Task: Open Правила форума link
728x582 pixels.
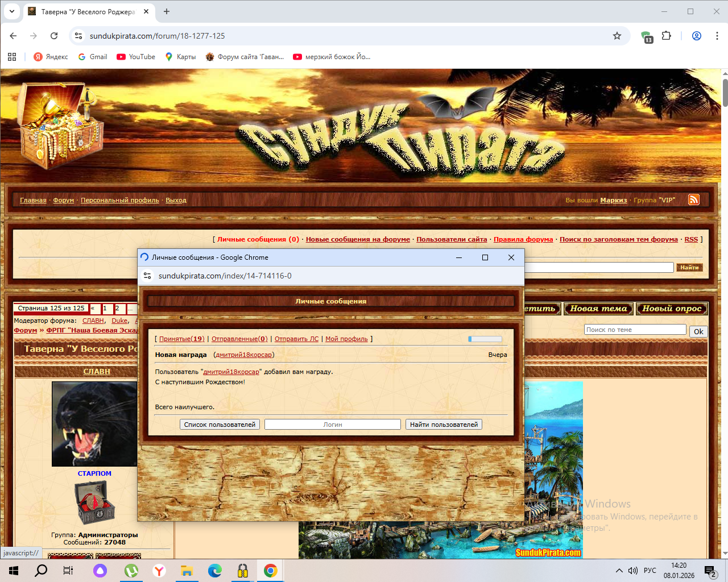Action: tap(523, 239)
